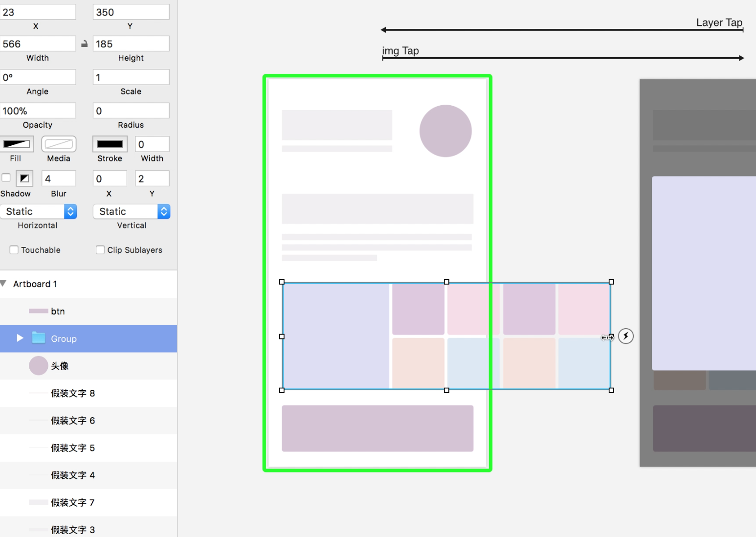This screenshot has height=537, width=756.
Task: Select the 头像 layer
Action: [89, 366]
